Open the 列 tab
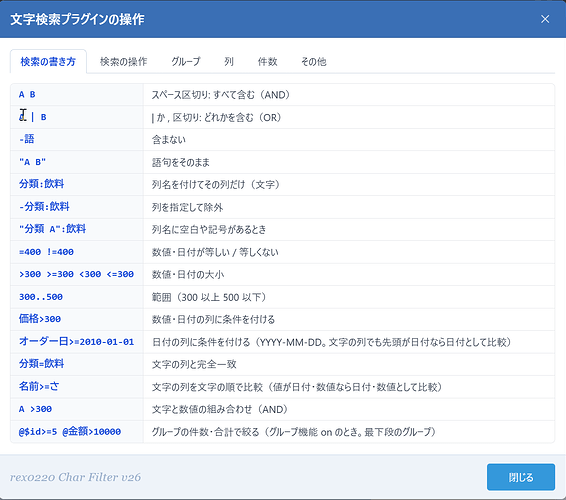The width and height of the screenshot is (566, 500). click(228, 62)
